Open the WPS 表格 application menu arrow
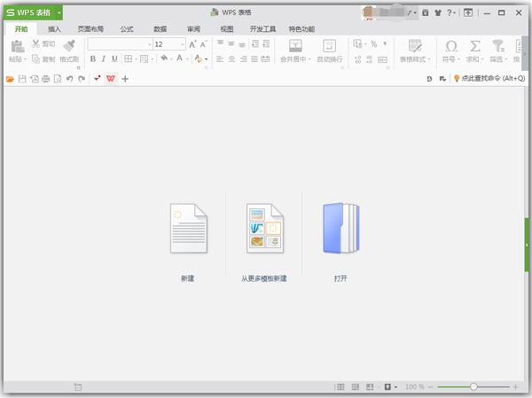Image resolution: width=532 pixels, height=398 pixels. pos(59,13)
